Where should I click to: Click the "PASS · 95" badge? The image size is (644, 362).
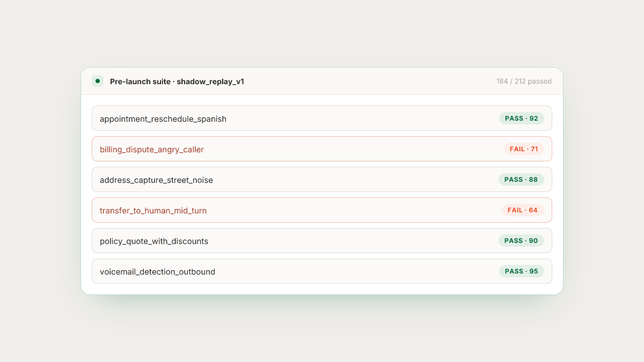522,271
